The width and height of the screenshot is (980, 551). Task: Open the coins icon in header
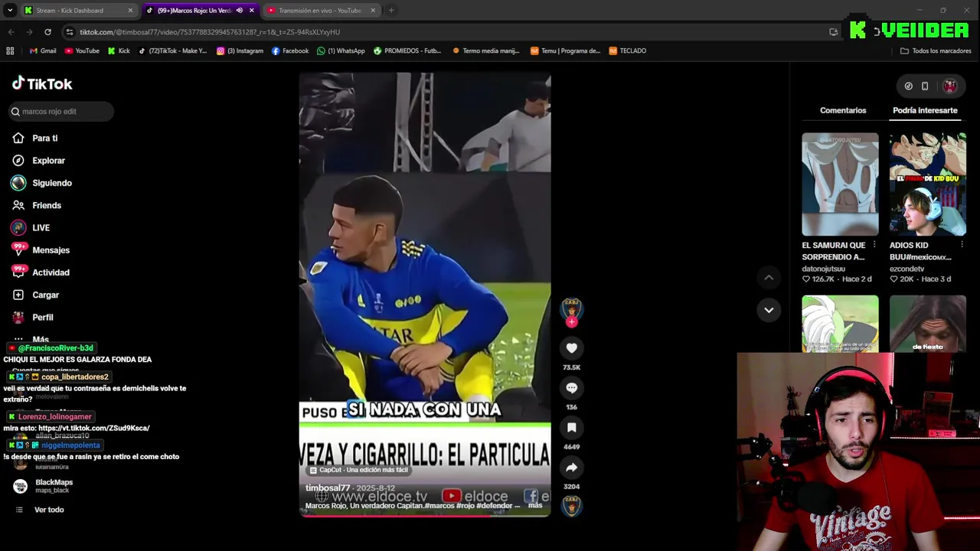pos(908,86)
